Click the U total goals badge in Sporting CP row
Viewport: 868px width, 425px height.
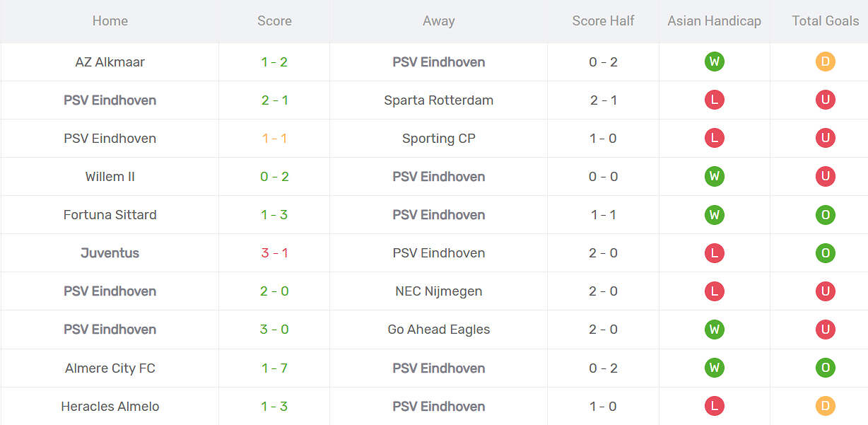[x=825, y=138]
